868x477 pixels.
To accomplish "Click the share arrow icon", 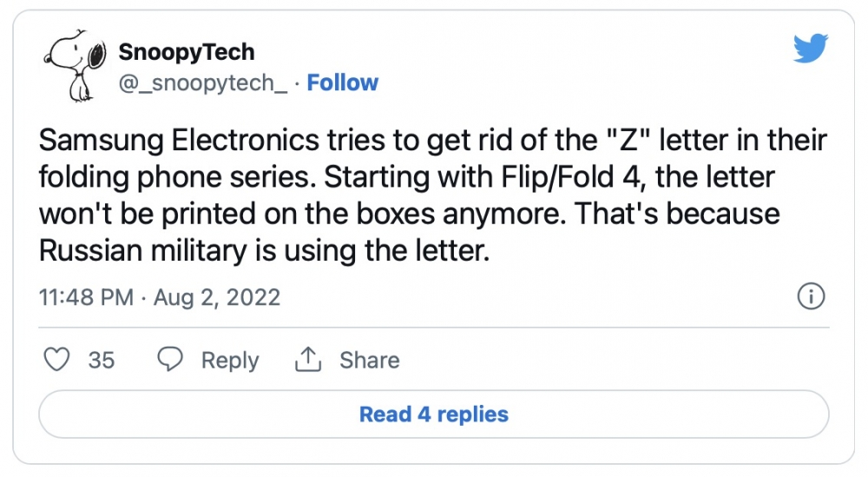I will pyautogui.click(x=309, y=360).
